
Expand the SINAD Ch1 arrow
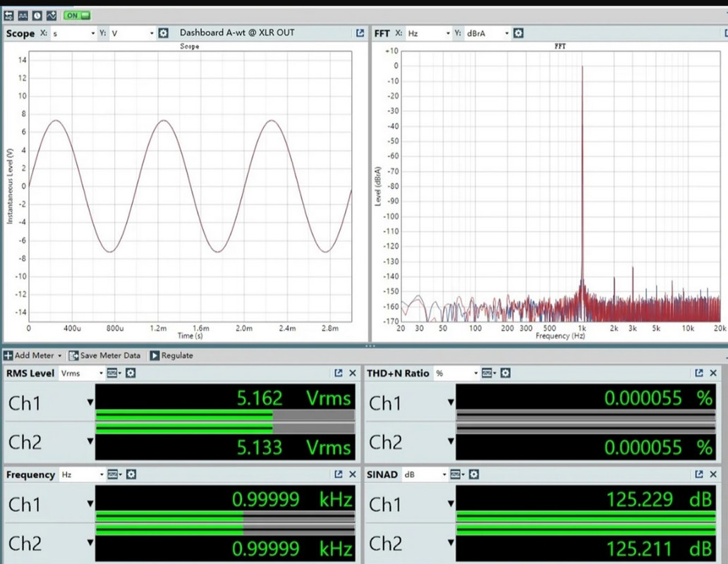[450, 503]
